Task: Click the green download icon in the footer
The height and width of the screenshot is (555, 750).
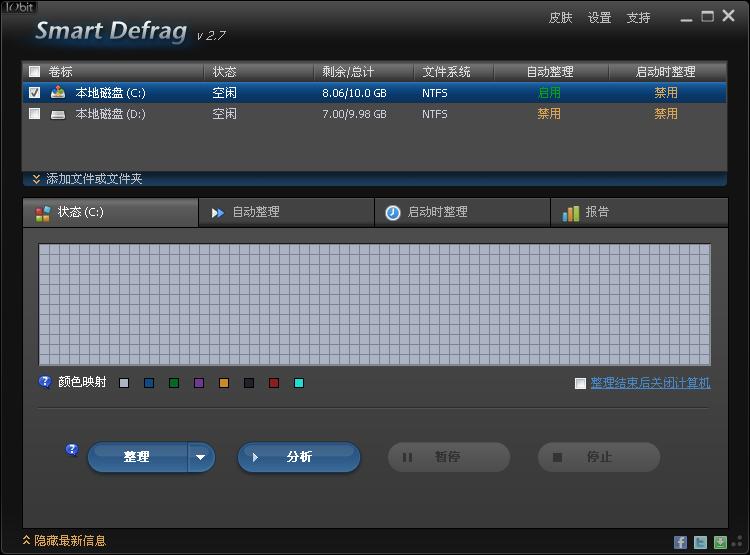Action: click(720, 542)
